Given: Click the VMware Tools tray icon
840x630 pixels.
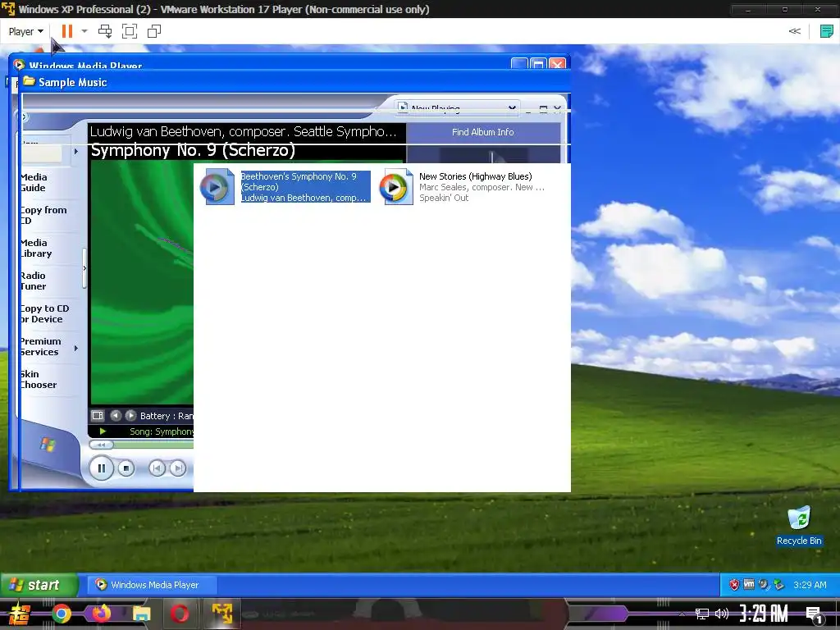Looking at the screenshot, I should pyautogui.click(x=749, y=584).
